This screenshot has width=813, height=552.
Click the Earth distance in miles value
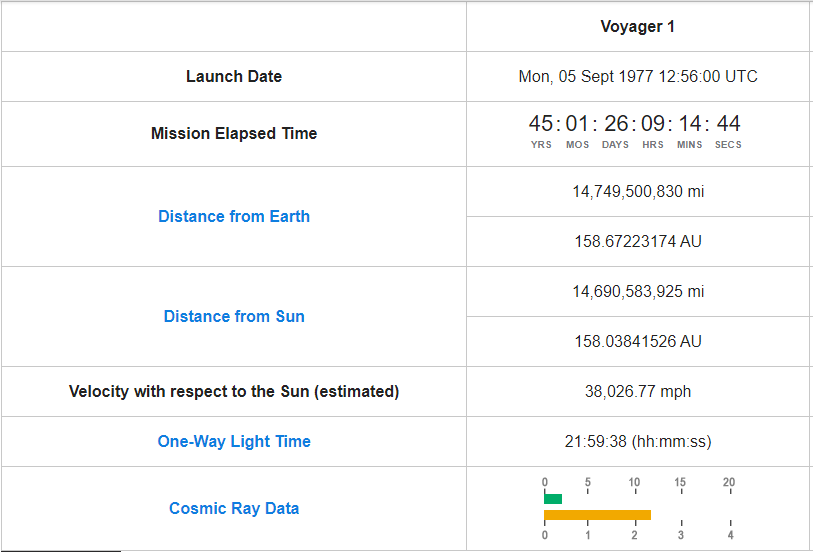point(637,191)
